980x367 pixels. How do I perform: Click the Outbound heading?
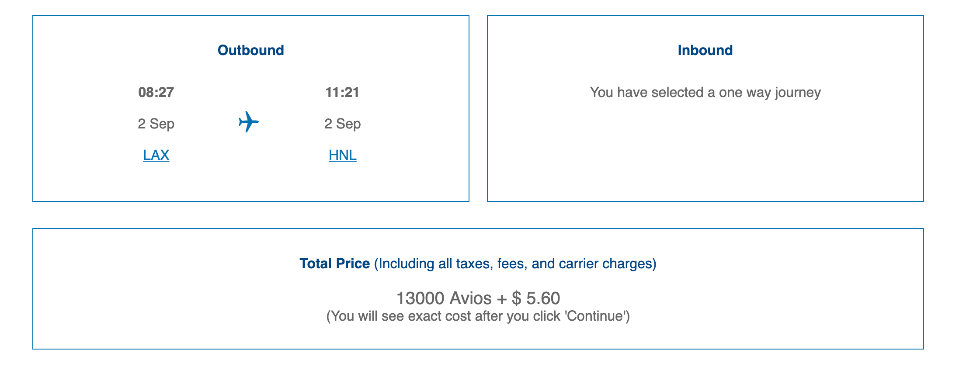click(250, 50)
